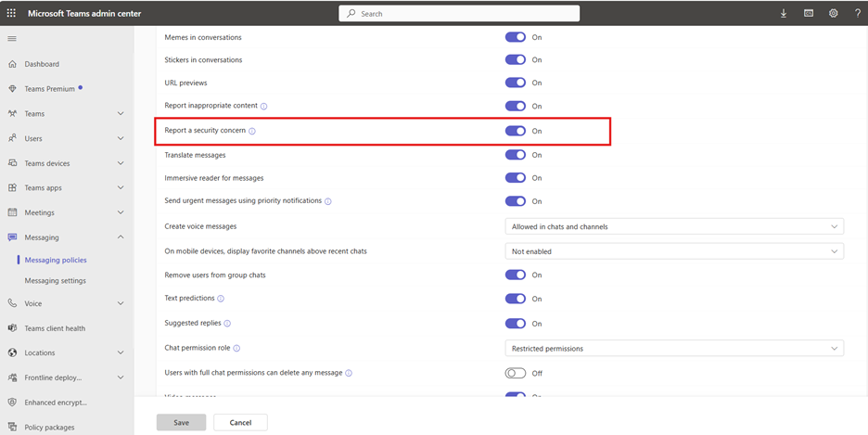Collapse the navigation hamburger menu

coord(12,39)
